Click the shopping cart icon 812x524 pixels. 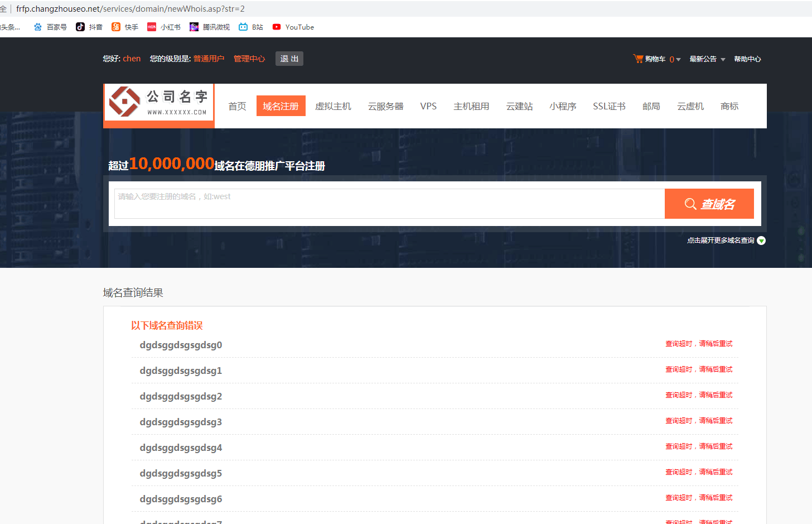pyautogui.click(x=638, y=59)
